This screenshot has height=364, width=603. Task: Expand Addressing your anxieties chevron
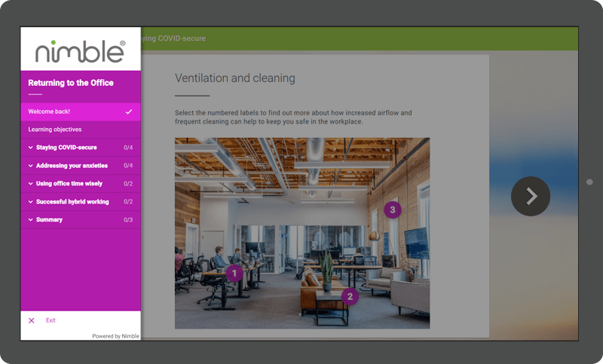pyautogui.click(x=31, y=166)
